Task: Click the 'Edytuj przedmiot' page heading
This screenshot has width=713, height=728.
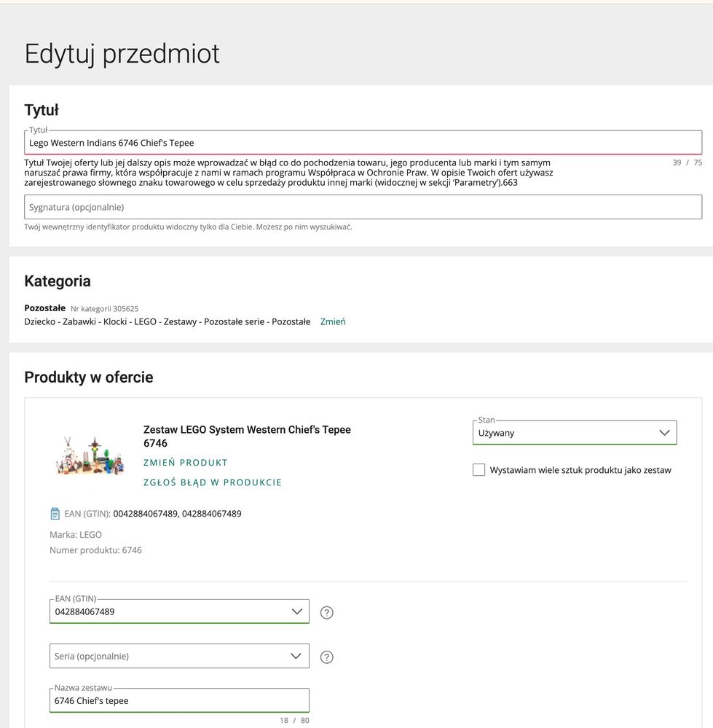Action: click(x=122, y=54)
